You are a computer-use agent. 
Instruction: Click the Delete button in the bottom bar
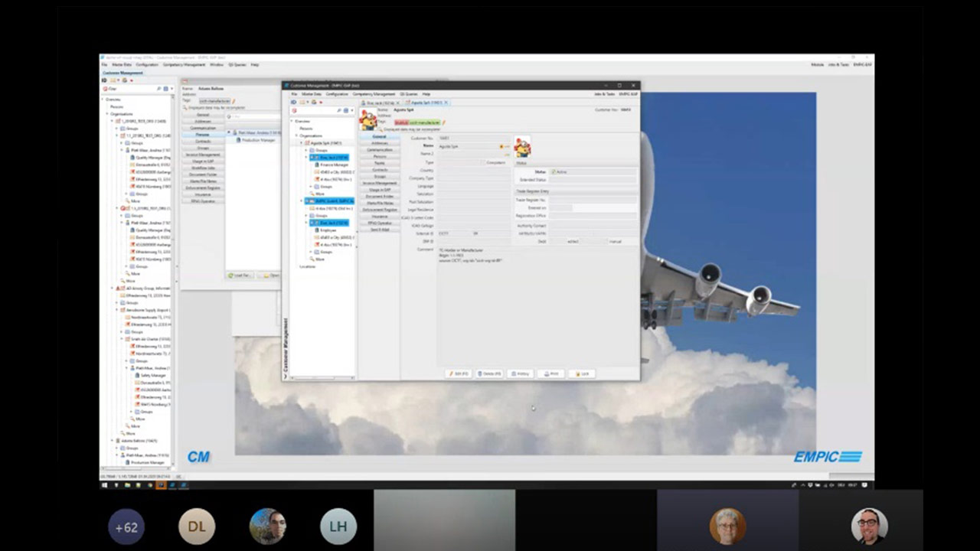click(x=489, y=373)
